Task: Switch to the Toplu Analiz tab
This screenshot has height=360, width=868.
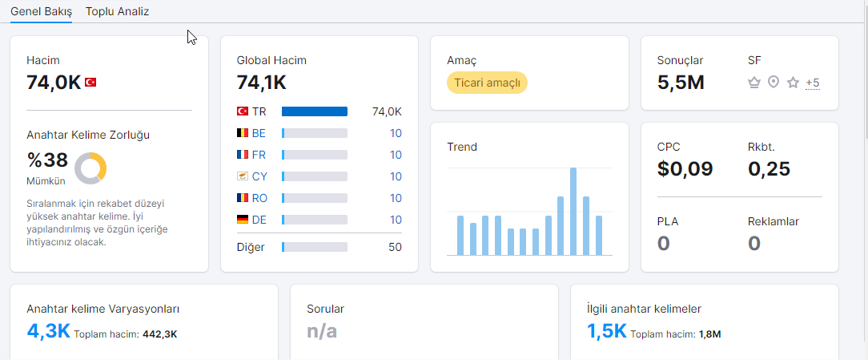Action: (x=118, y=11)
